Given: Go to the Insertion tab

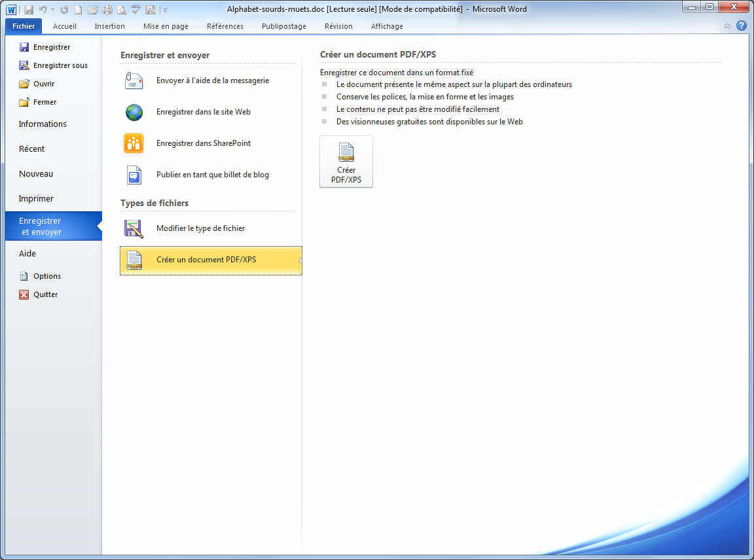Looking at the screenshot, I should [x=110, y=26].
